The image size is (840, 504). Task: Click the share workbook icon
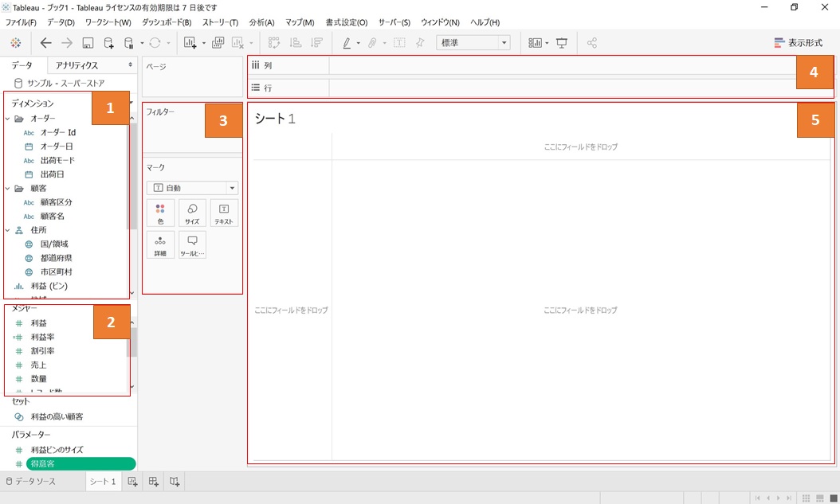(x=591, y=43)
